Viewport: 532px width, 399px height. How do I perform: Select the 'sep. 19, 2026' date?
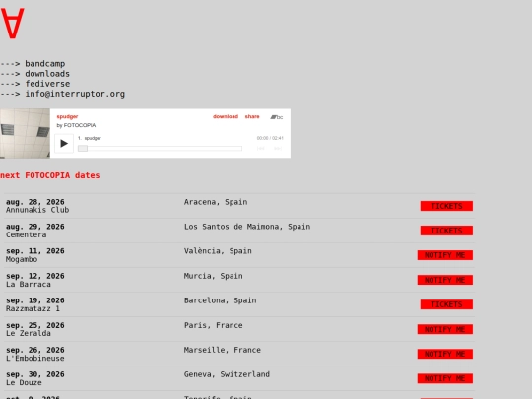coord(35,300)
